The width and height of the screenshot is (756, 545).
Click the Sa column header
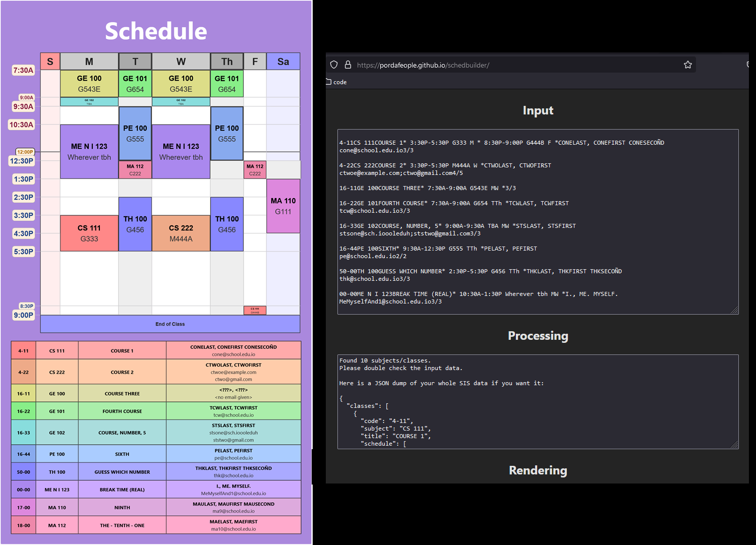[283, 62]
